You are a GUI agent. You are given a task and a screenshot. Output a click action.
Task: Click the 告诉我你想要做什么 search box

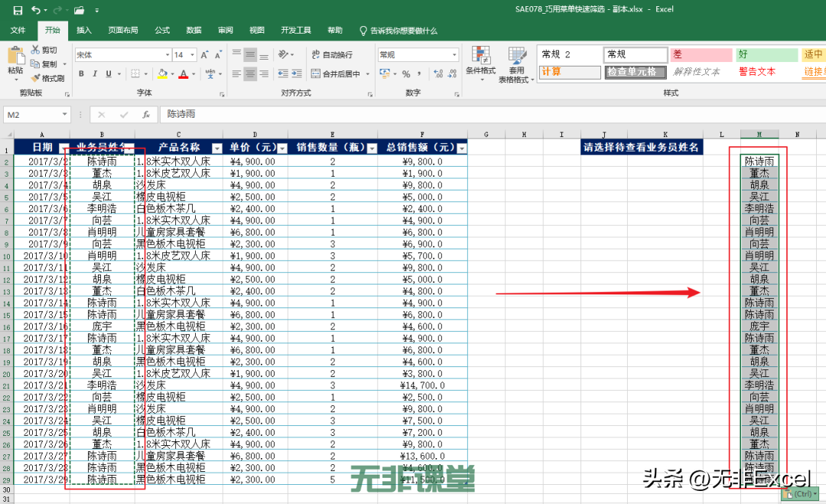pyautogui.click(x=398, y=31)
